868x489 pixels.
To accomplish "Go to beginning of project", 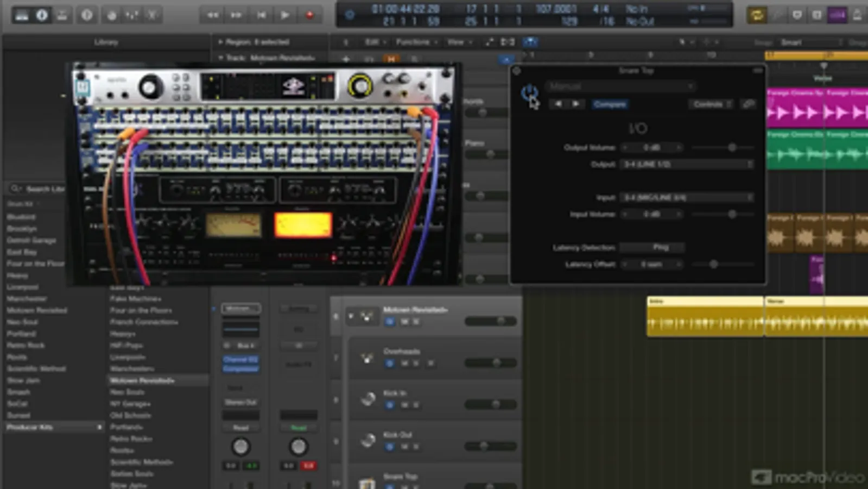I will [261, 15].
